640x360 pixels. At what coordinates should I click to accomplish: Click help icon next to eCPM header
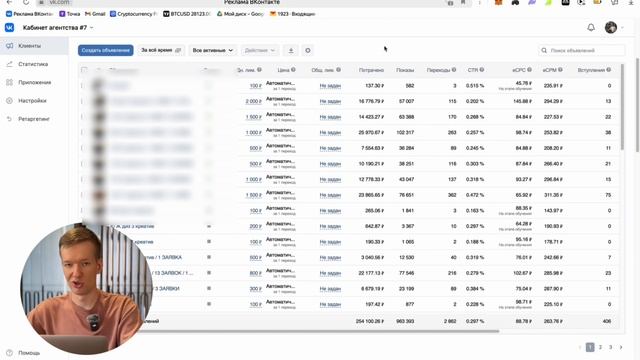tap(560, 70)
